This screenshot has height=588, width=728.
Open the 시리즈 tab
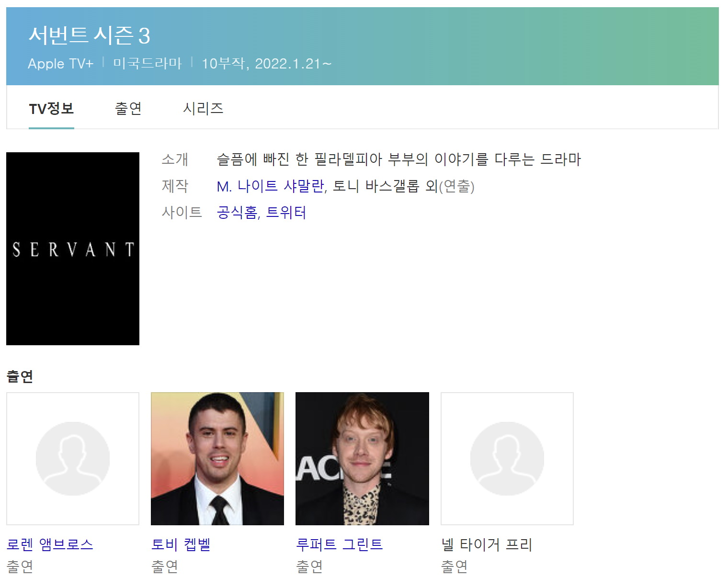(x=203, y=109)
